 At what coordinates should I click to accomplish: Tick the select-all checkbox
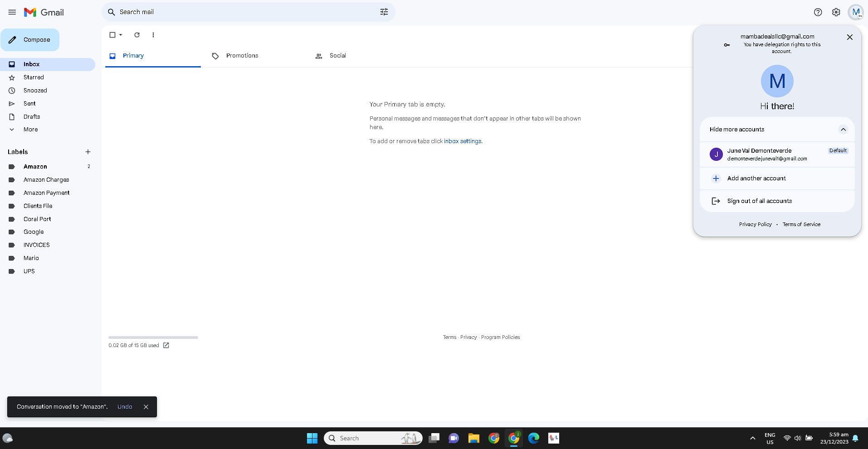112,35
